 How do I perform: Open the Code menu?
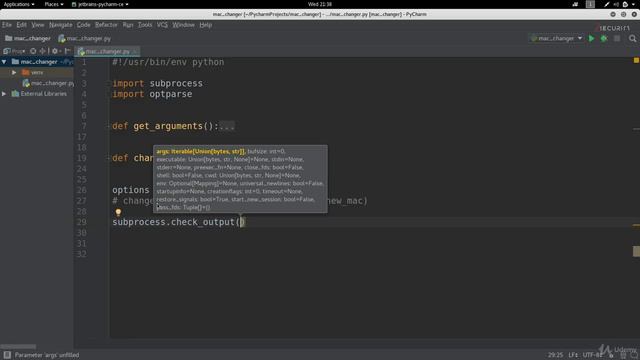click(x=84, y=25)
